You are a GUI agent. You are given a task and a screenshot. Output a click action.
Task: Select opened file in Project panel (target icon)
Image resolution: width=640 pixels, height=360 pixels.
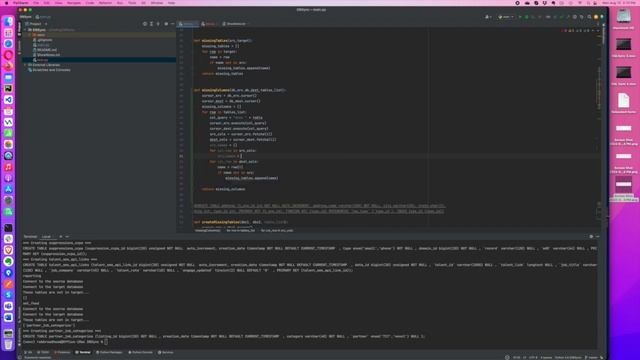click(x=145, y=24)
